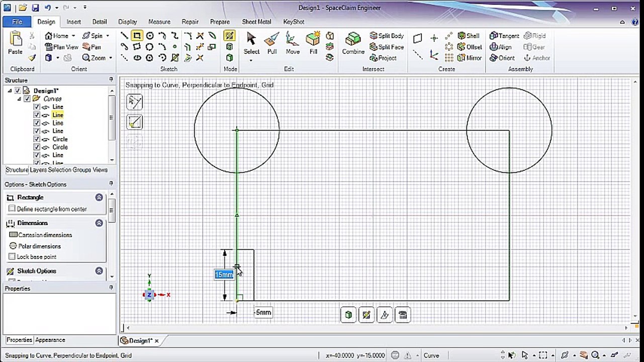Pin the Structure panel
The height and width of the screenshot is (362, 644).
[x=111, y=80]
